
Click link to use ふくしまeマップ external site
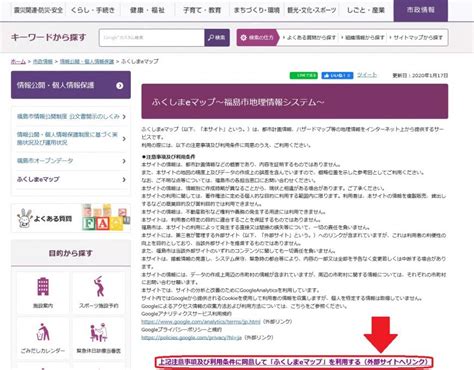tap(294, 362)
